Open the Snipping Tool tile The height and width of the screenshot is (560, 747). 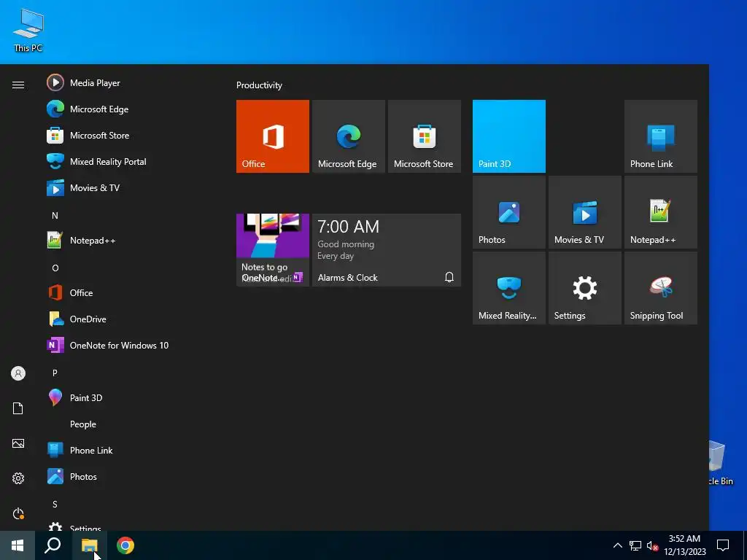(x=661, y=288)
